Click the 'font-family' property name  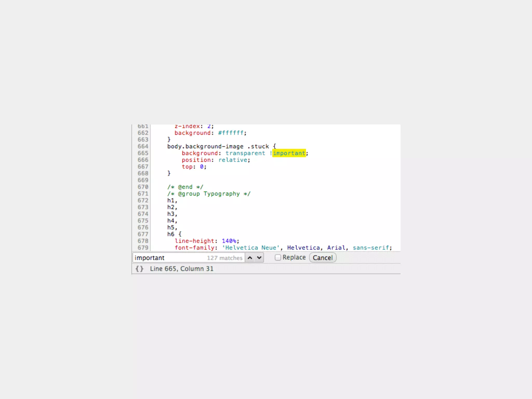(x=195, y=248)
